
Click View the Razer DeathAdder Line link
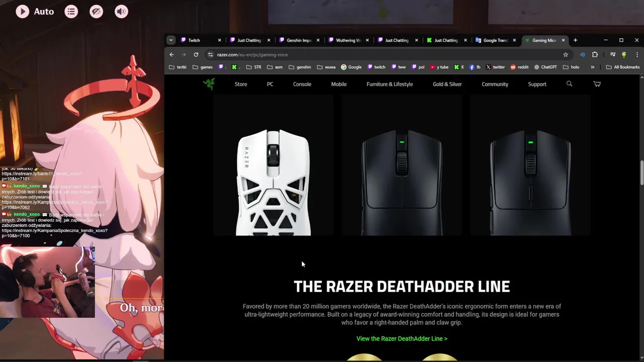(x=401, y=339)
